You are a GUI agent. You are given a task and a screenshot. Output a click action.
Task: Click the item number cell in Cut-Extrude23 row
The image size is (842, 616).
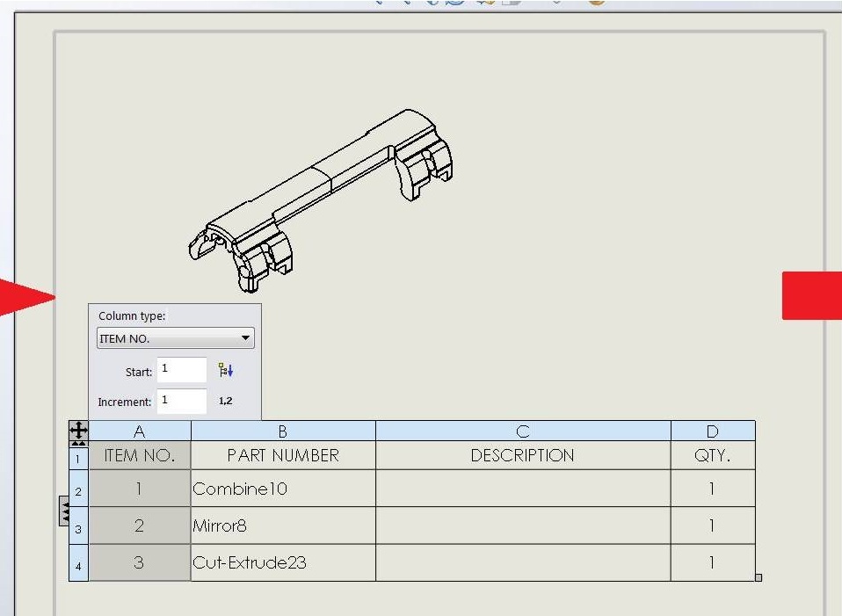tap(140, 562)
